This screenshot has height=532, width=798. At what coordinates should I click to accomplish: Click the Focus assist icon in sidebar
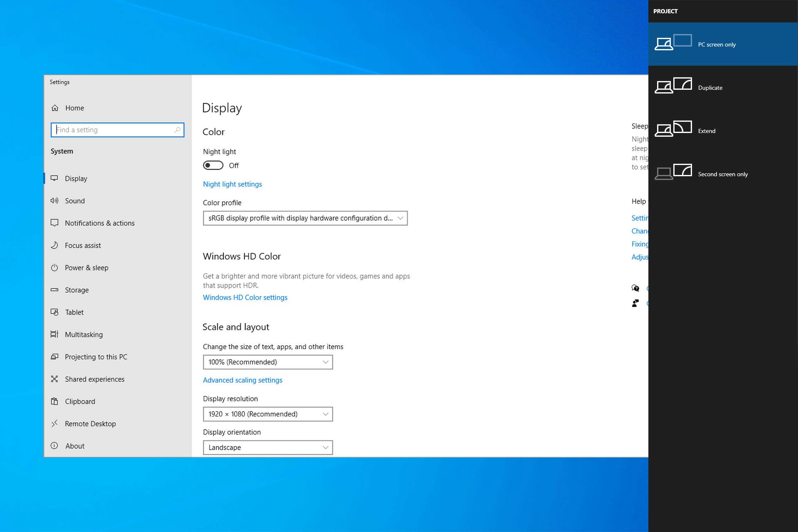(54, 245)
